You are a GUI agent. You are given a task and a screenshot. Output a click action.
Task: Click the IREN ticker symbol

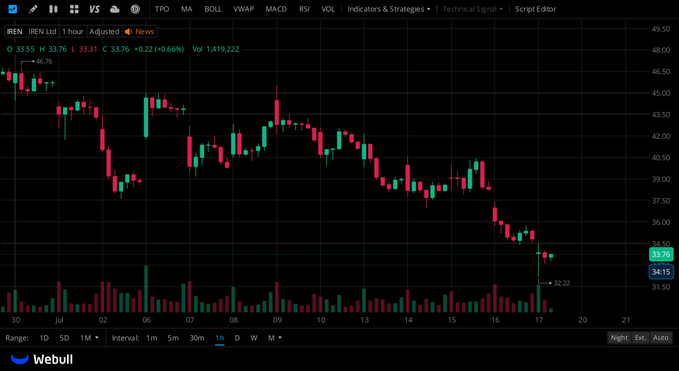(14, 32)
